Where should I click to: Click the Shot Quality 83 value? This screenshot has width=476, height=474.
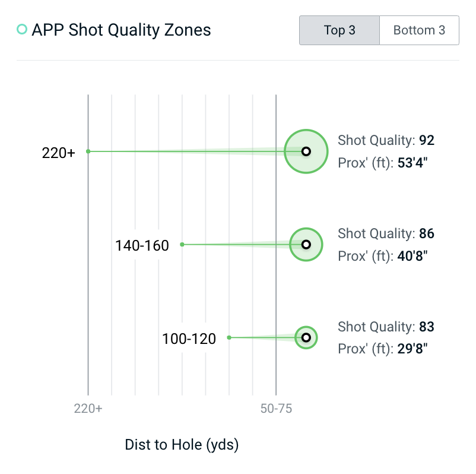[426, 327]
